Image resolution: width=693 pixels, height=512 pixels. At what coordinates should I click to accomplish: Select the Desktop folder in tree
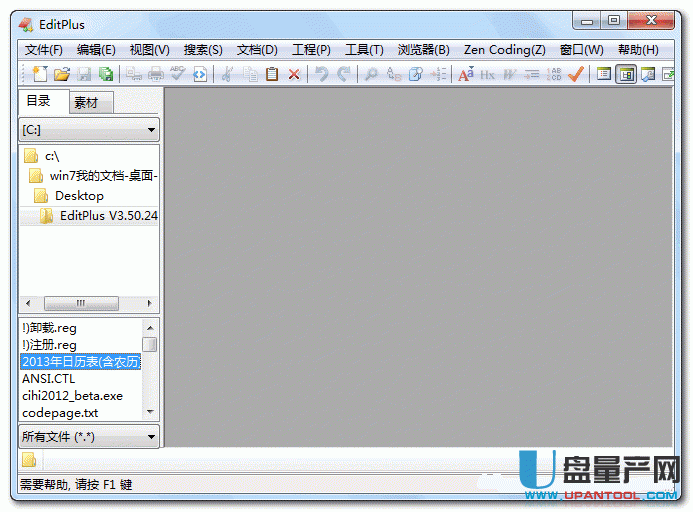(79, 196)
